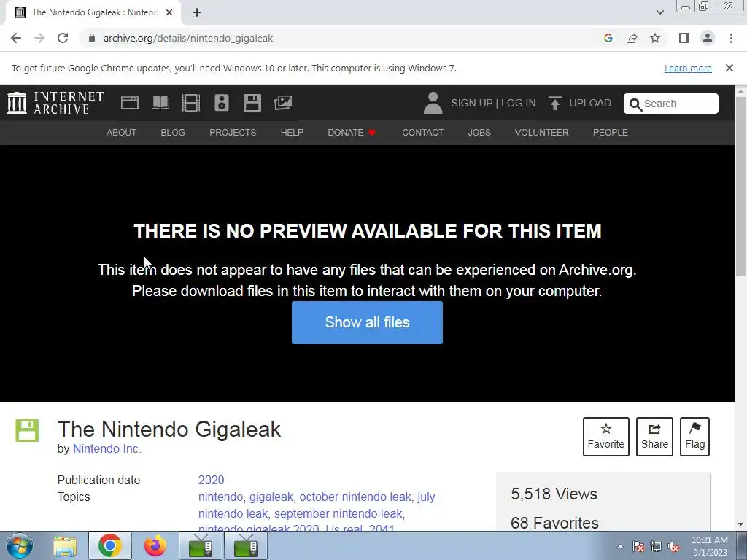Open File Explorer from taskbar
Image resolution: width=747 pixels, height=560 pixels.
pos(65,545)
